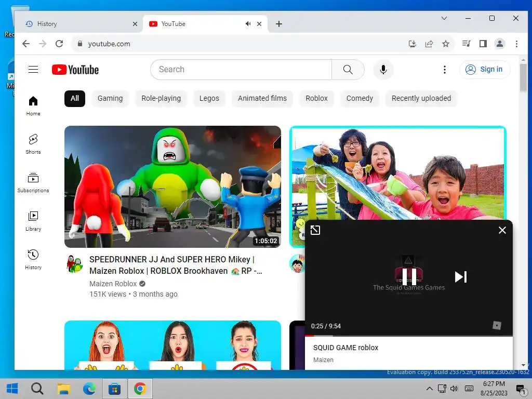532x399 pixels.
Task: Open Shorts in the sidebar
Action: pyautogui.click(x=33, y=144)
